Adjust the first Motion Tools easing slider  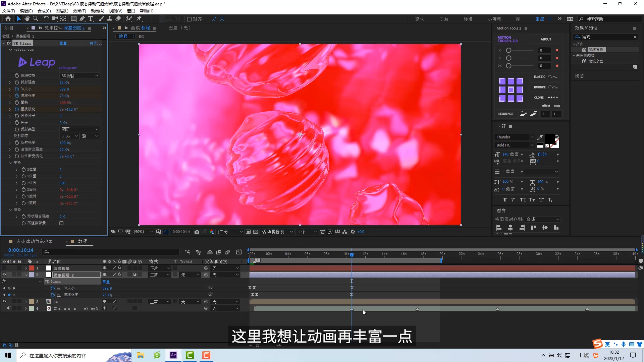tap(509, 50)
